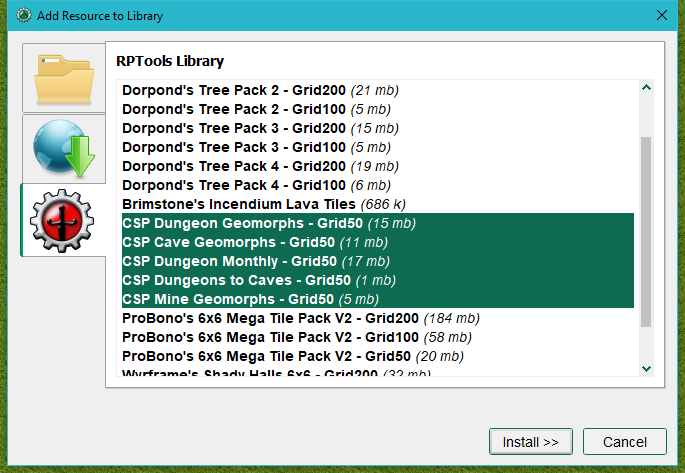Select ProBono's 6x6 Mega Tile Pack V2 - Grid200

[378, 318]
